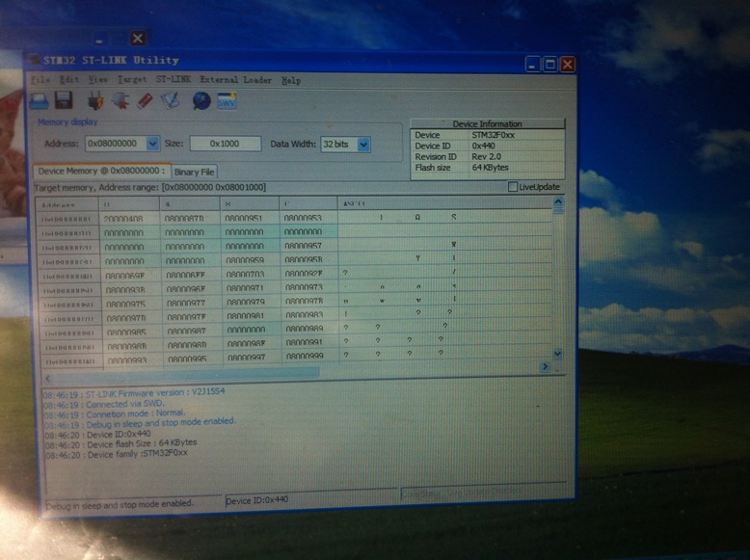Click the Target memory address range label
The height and width of the screenshot is (560, 750).
150,187
